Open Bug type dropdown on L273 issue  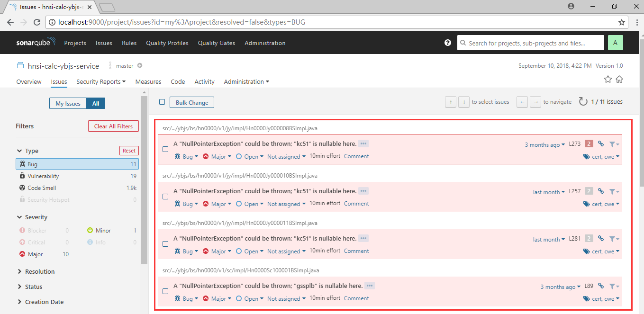[187, 156]
